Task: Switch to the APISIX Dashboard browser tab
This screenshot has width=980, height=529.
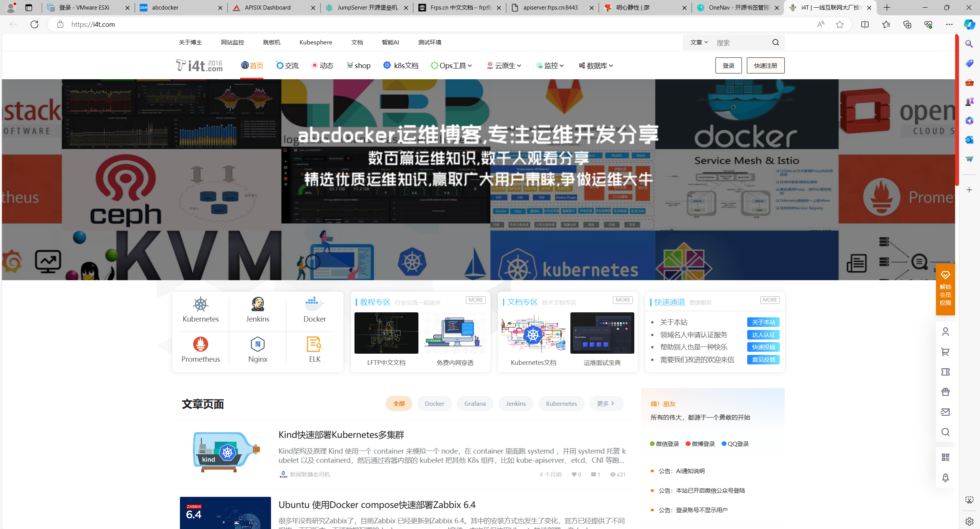Action: (x=274, y=8)
